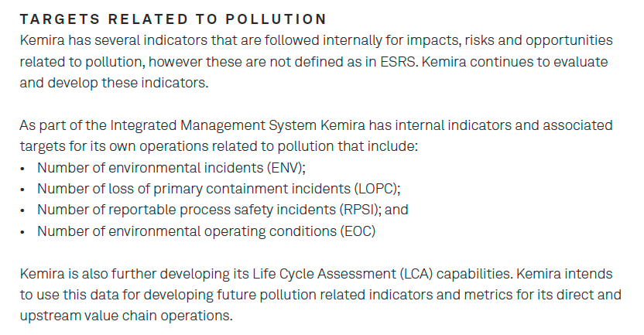Image resolution: width=644 pixels, height=335 pixels.
Task: Click the words upstream value chain operations
Action: tap(126, 316)
